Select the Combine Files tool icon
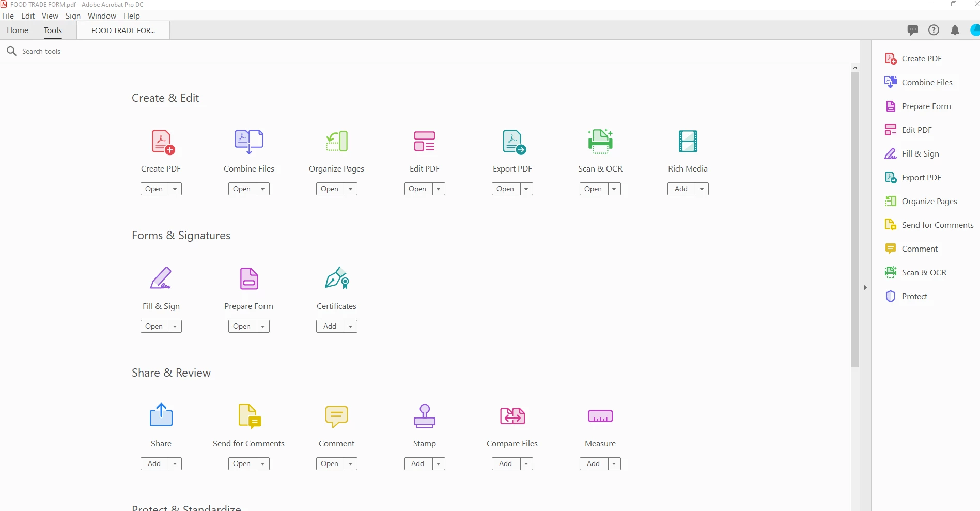This screenshot has height=511, width=980. [249, 142]
